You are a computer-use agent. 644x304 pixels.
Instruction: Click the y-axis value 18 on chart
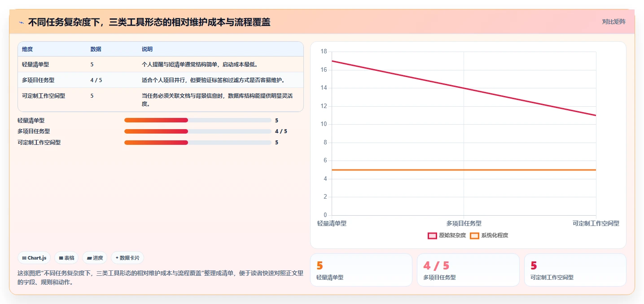click(x=324, y=52)
